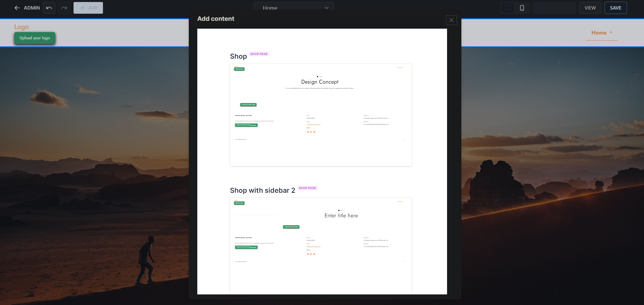Click the redo arrow icon

(64, 8)
